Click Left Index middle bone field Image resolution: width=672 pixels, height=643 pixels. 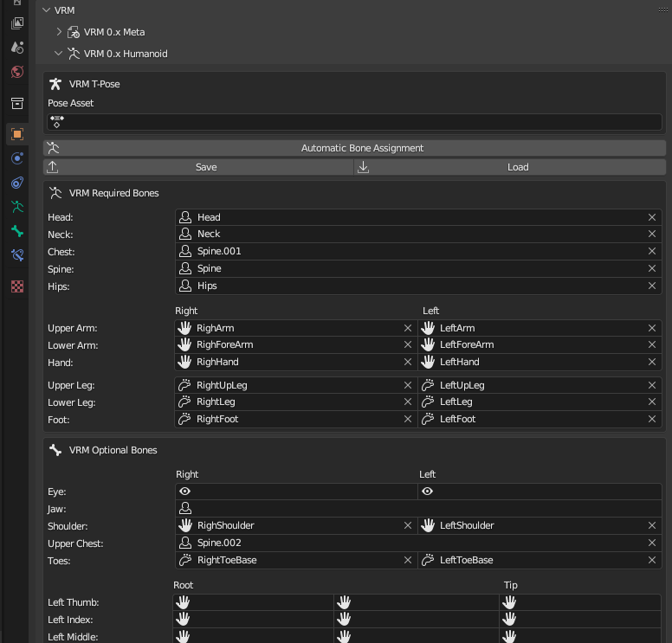[417, 620]
